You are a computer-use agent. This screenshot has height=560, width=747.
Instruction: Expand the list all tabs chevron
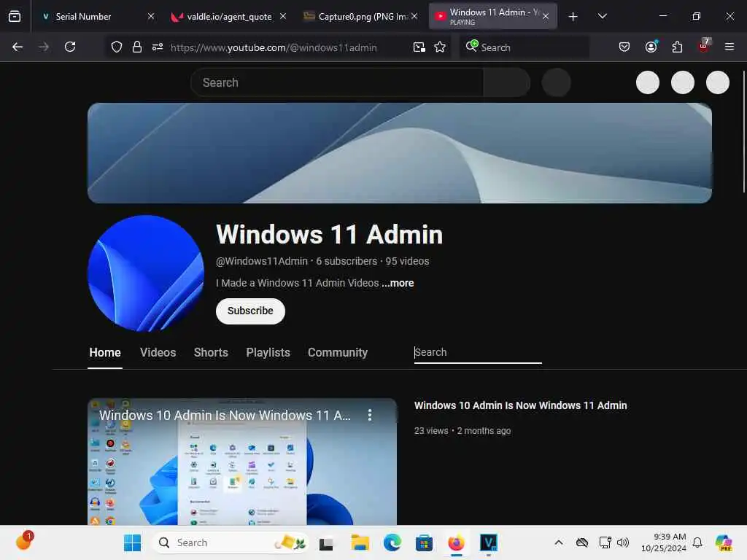click(x=602, y=16)
